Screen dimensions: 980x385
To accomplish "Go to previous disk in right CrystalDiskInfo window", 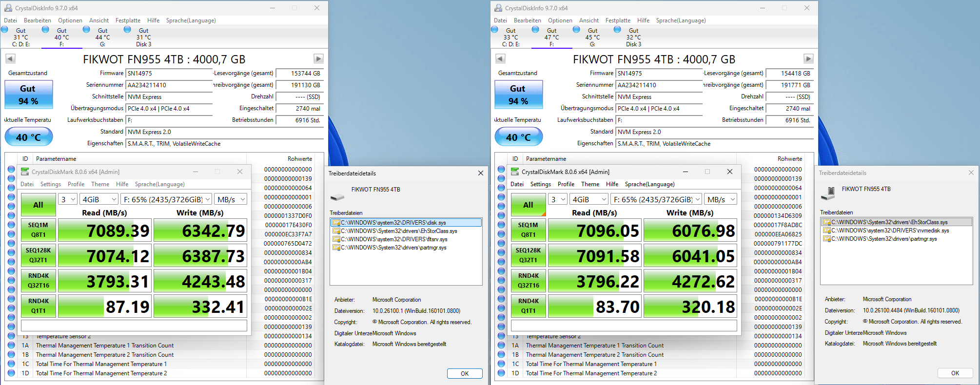I will coord(500,59).
